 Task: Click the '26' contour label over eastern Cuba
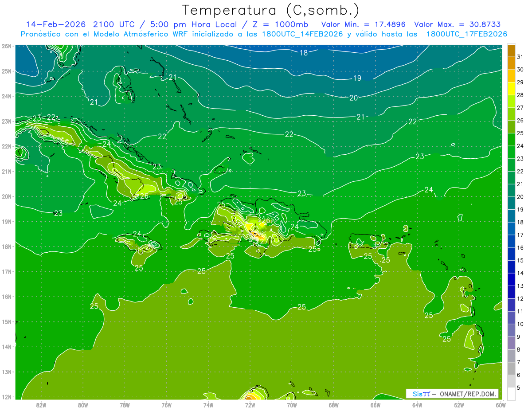144,196
